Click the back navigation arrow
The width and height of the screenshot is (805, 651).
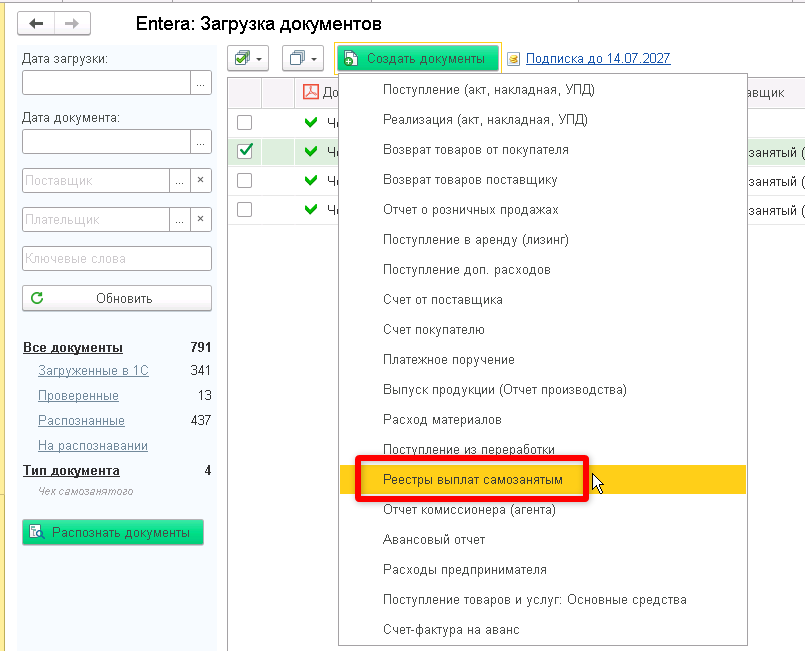[37, 23]
